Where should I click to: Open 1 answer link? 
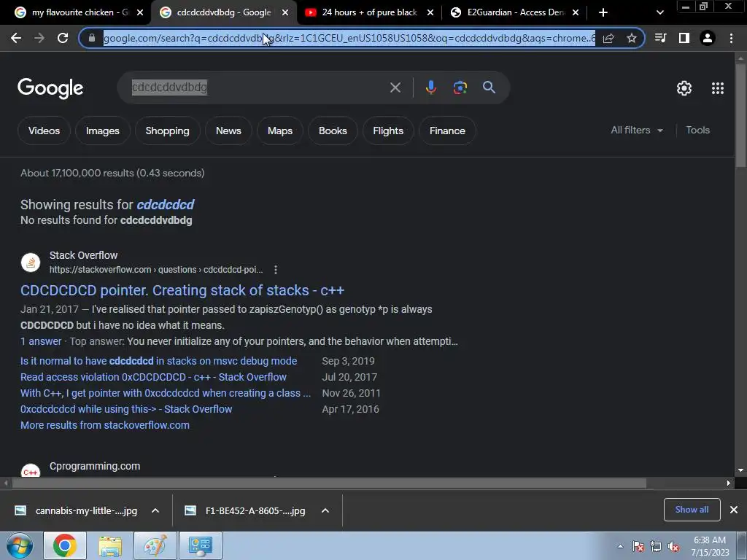click(41, 341)
